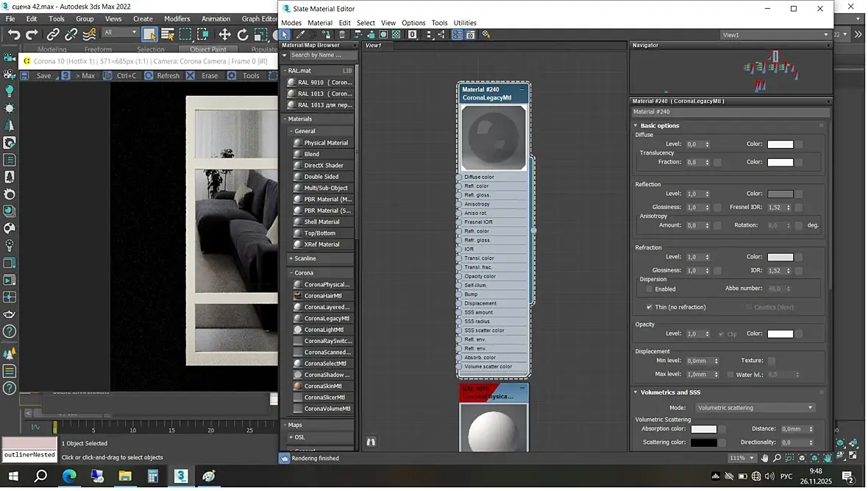Toggle the Material/Map Browser panel icon
Screen dimensions: 868x491
pos(458,35)
